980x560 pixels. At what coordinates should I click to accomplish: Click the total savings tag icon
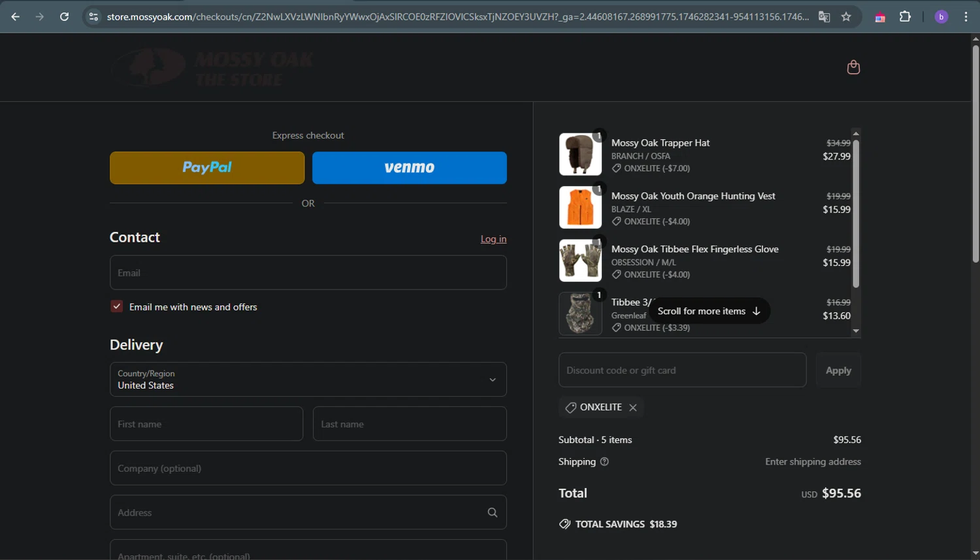tap(564, 524)
